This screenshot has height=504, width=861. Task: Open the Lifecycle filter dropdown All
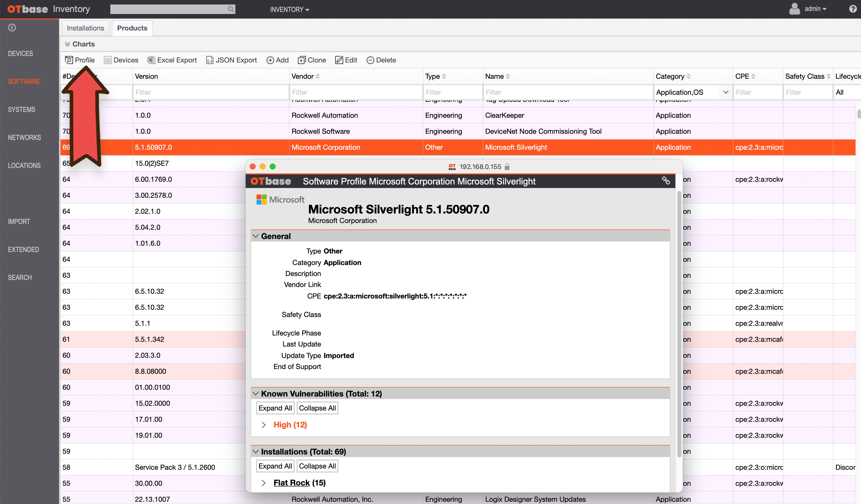pyautogui.click(x=847, y=92)
